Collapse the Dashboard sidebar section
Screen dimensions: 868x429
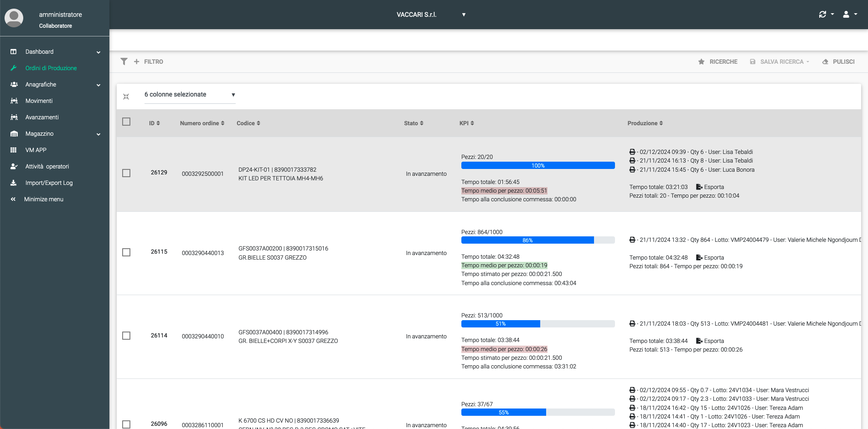pos(98,52)
